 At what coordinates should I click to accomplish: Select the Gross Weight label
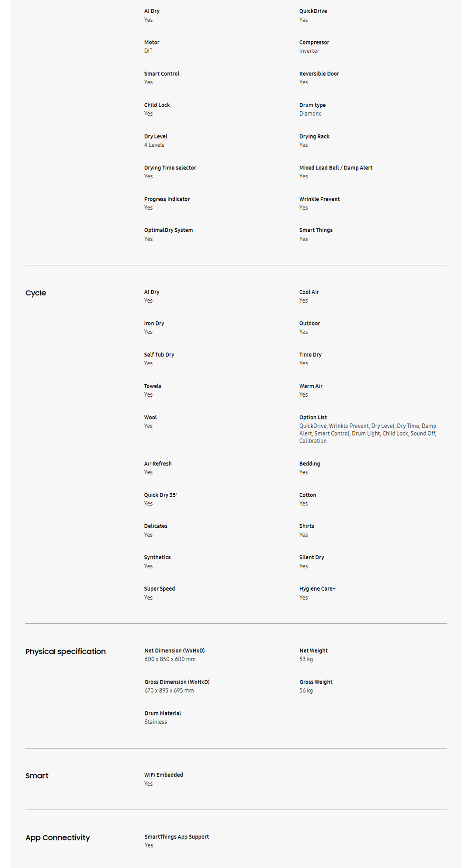pos(316,682)
